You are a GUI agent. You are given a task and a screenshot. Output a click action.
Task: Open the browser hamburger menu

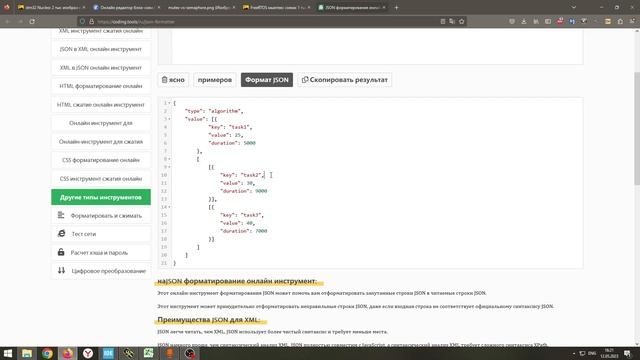pos(632,21)
